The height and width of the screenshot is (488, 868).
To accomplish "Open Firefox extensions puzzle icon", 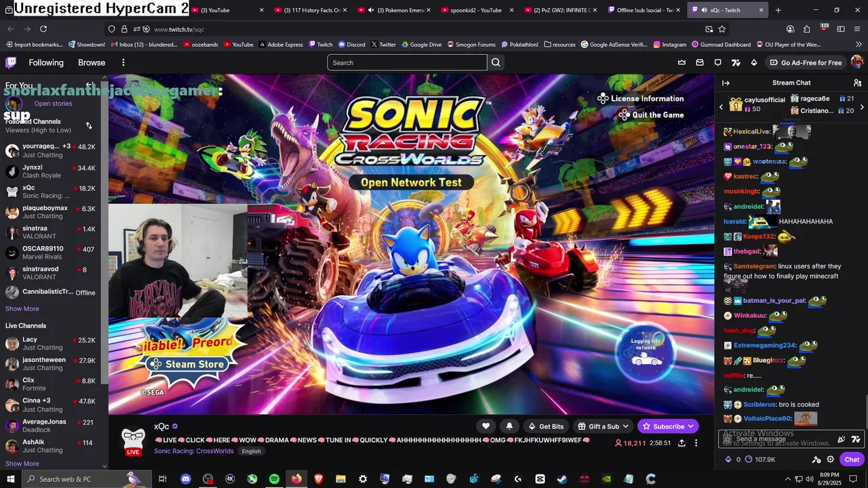I will click(x=806, y=29).
